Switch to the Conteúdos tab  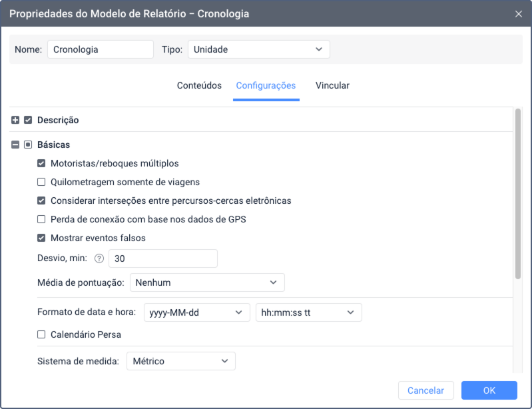tap(199, 85)
